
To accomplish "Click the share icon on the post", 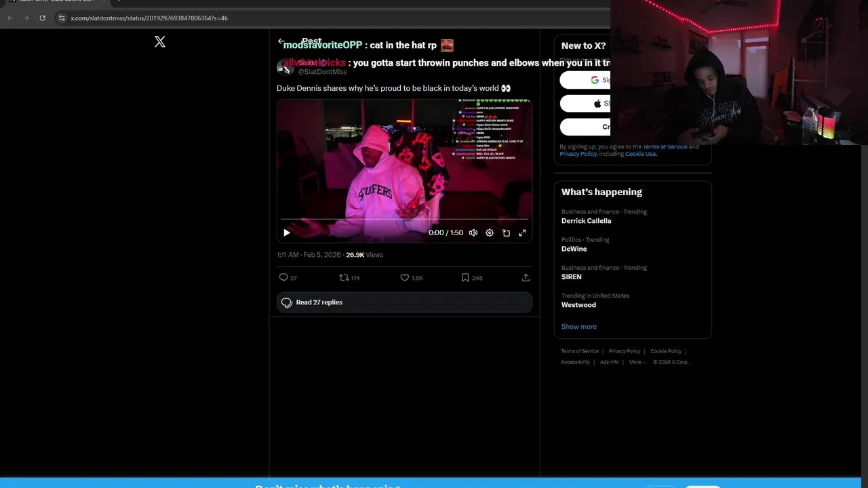I will [526, 277].
